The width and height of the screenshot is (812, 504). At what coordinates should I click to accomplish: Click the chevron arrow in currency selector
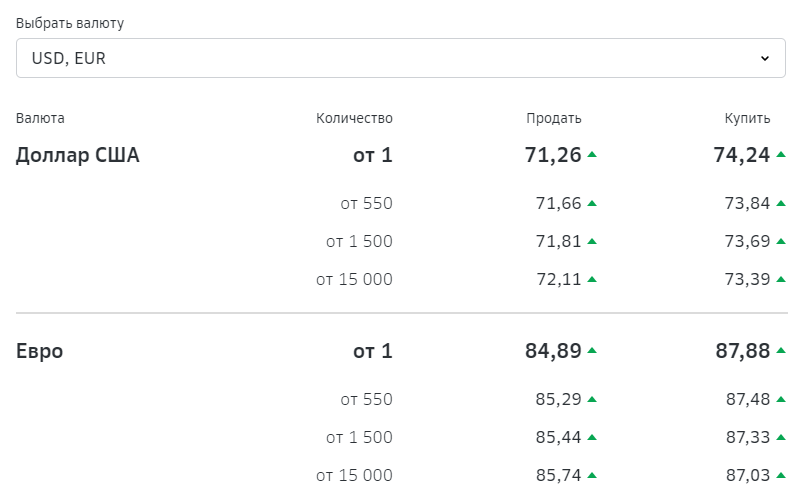tap(764, 59)
